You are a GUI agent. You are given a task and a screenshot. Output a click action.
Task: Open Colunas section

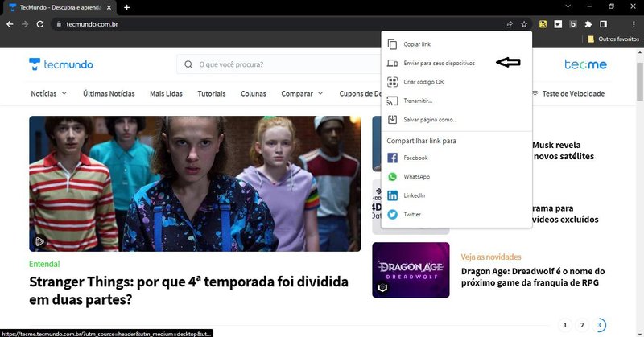254,93
